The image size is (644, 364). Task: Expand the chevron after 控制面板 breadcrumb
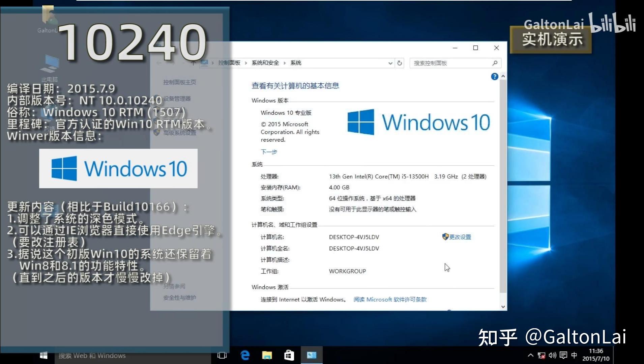[246, 63]
